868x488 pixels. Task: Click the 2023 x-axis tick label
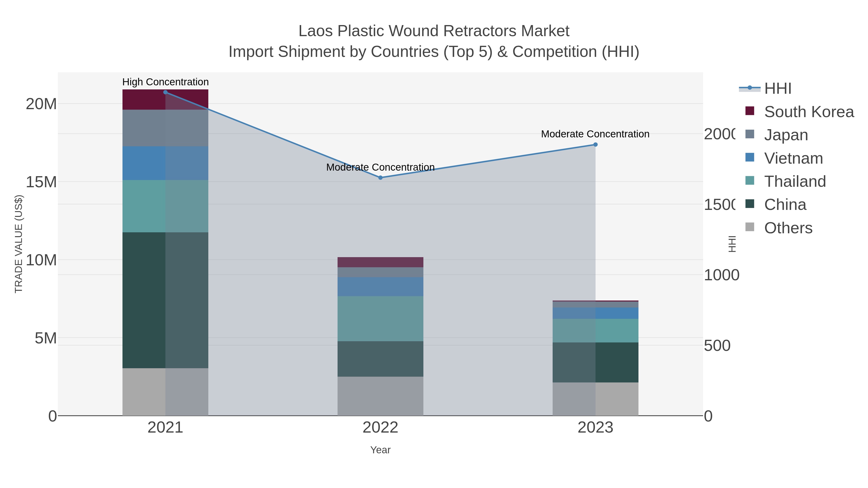[595, 427]
